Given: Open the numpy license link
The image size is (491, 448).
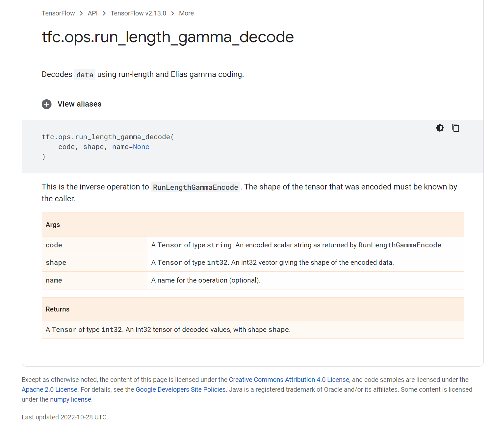Looking at the screenshot, I should point(70,399).
